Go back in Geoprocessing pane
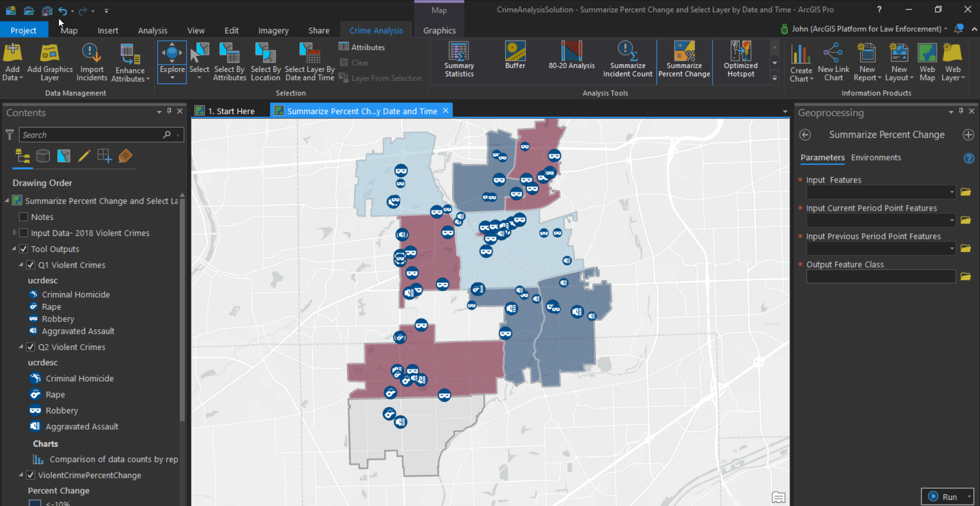The height and width of the screenshot is (506, 980). click(805, 135)
